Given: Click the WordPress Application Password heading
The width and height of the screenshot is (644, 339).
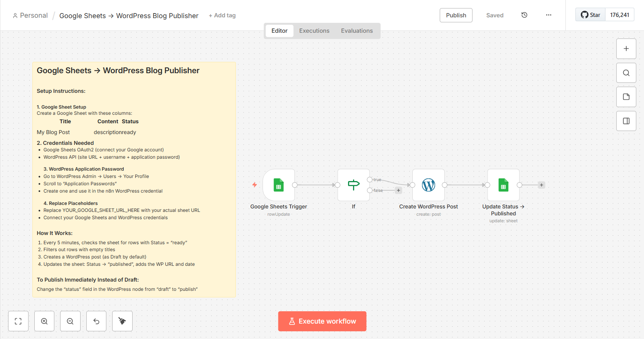Looking at the screenshot, I should (x=84, y=169).
